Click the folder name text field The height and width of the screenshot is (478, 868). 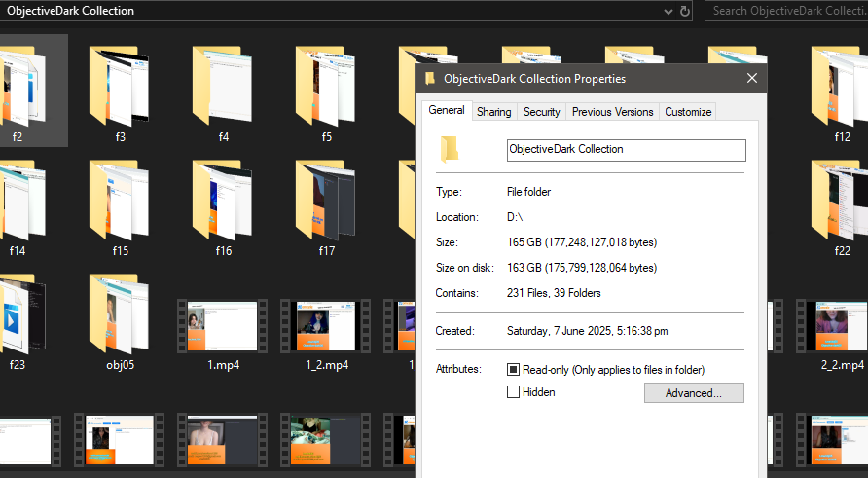coord(626,150)
